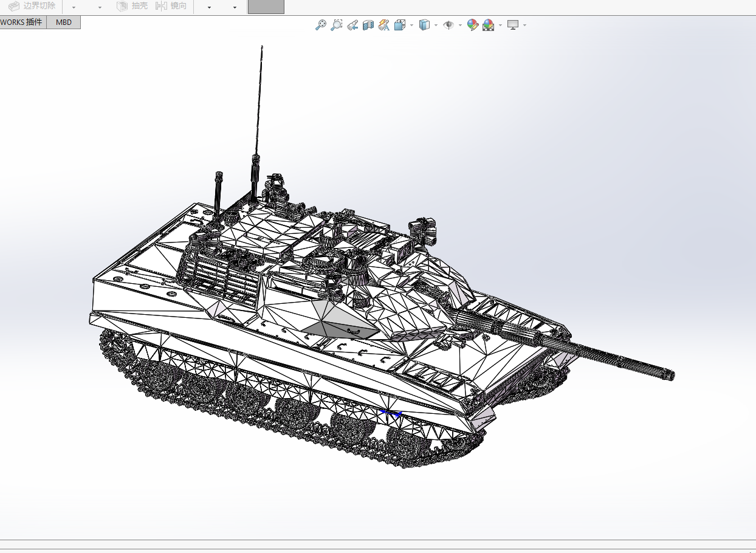Viewport: 756px width, 553px height.
Task: Click the View Settings monitor icon
Action: (x=514, y=25)
